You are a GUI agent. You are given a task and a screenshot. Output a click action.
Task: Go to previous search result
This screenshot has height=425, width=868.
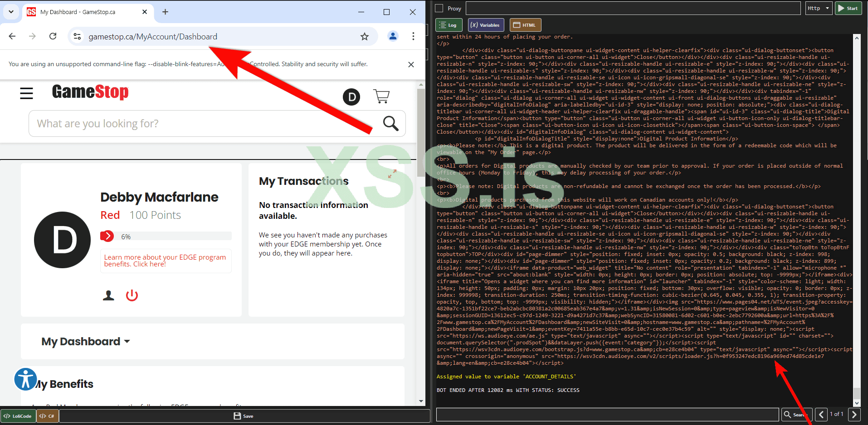tap(821, 415)
